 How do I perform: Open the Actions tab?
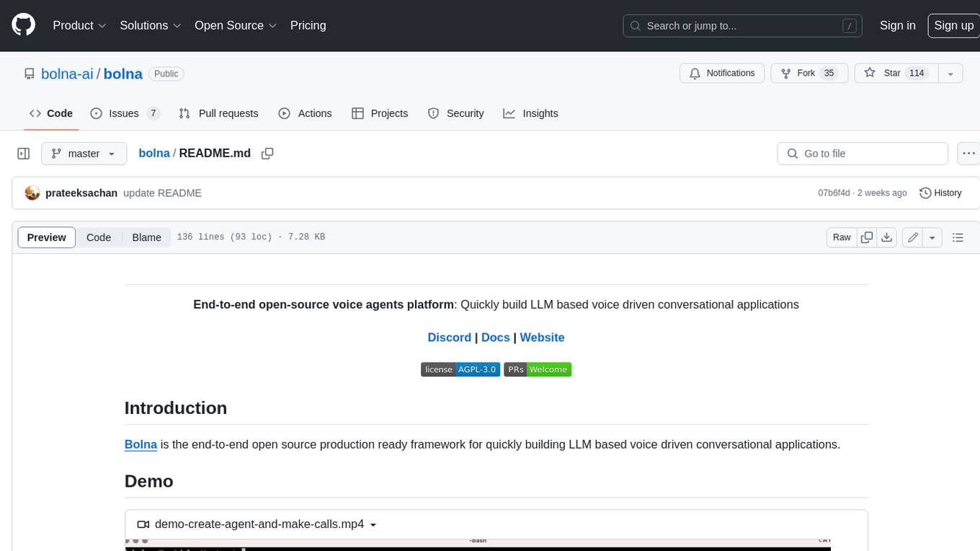tap(305, 113)
